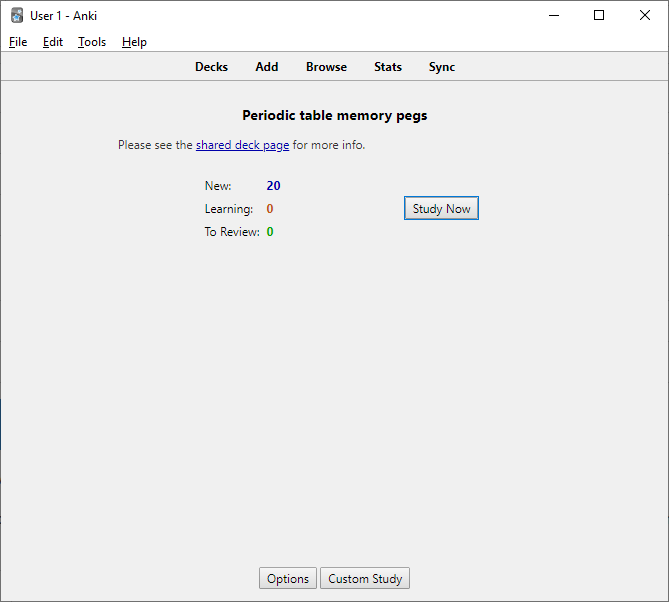The width and height of the screenshot is (669, 602).
Task: Maximize the Anki window
Action: (x=599, y=15)
